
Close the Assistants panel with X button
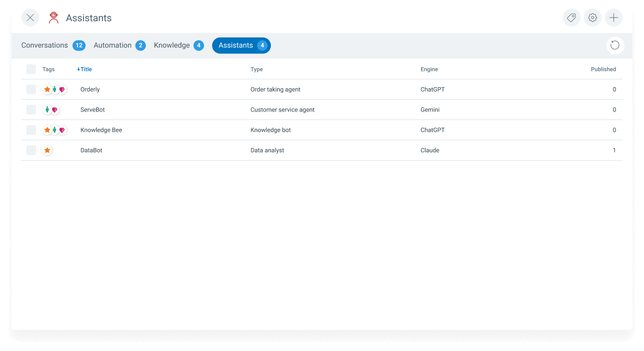pos(30,17)
